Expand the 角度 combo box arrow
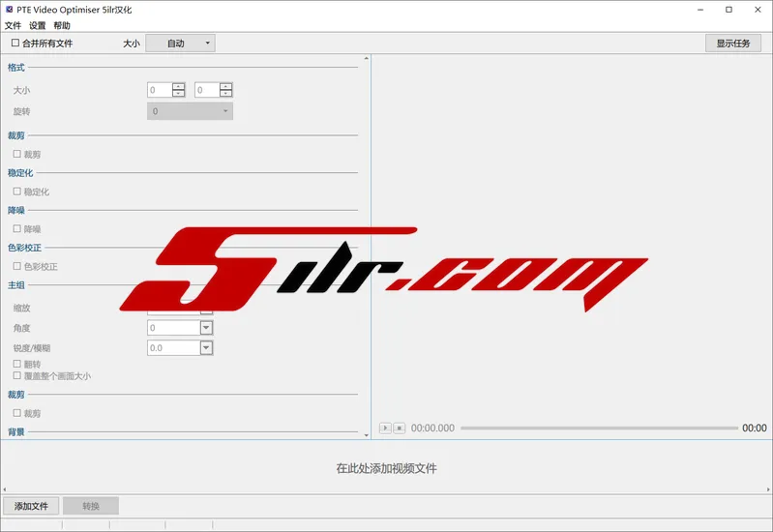Image resolution: width=773 pixels, height=532 pixels. [x=206, y=328]
